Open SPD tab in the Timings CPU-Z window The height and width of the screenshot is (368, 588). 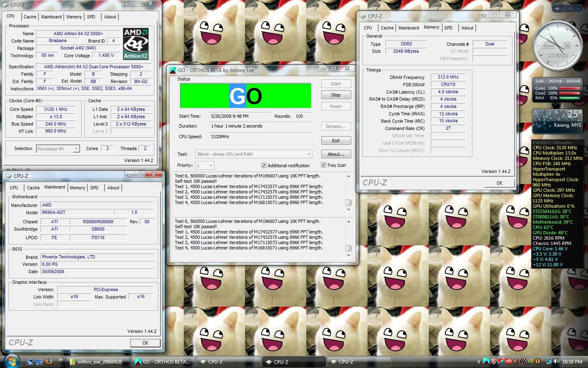(448, 28)
